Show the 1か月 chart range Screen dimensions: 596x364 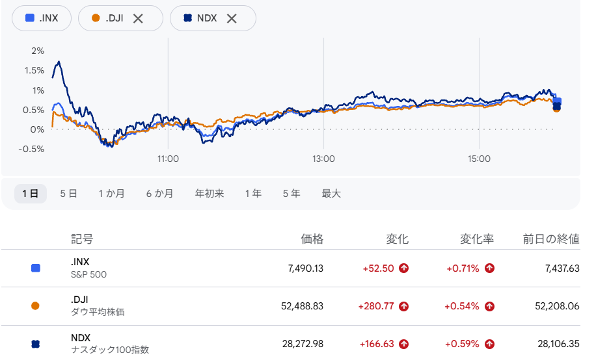click(x=111, y=194)
